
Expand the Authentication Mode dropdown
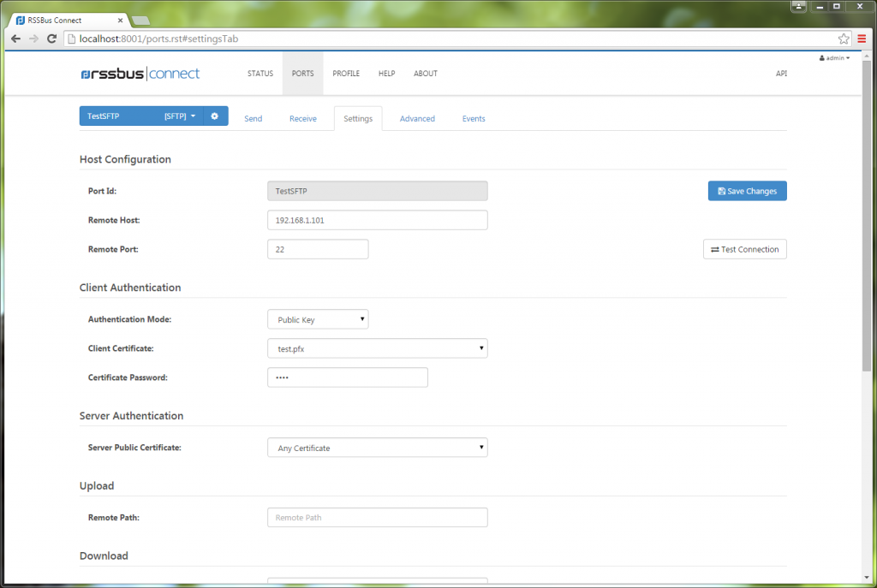tap(318, 319)
